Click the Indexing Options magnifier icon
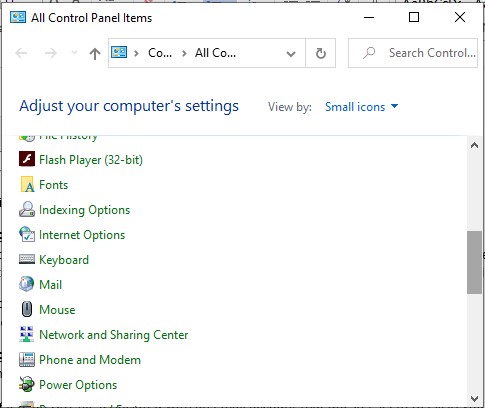Screen dimensions: 485x408 (27, 209)
